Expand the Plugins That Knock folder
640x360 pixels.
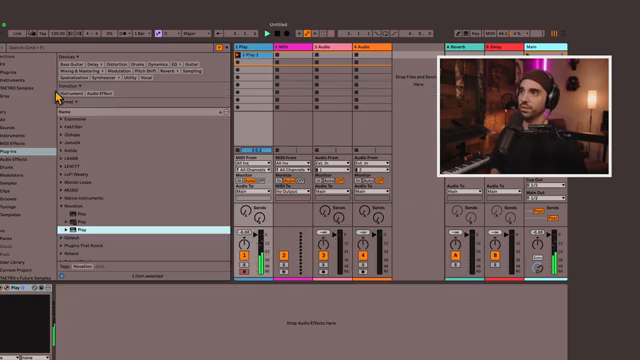pos(61,246)
